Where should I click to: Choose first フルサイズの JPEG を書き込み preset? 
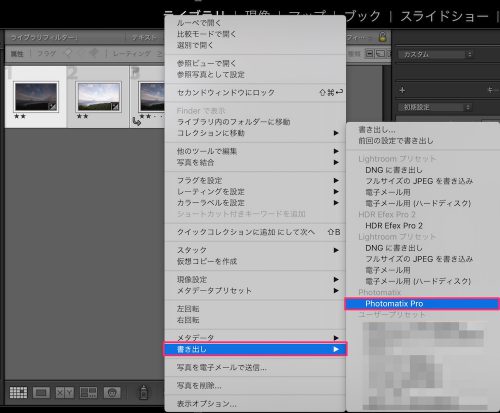(423, 181)
